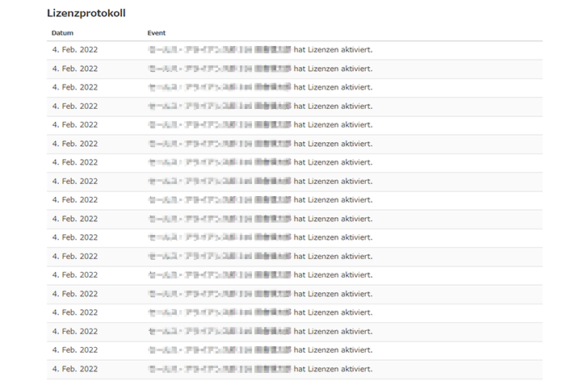The image size is (588, 381).
Task: Click the blurred user name in the first row
Action: pos(219,49)
